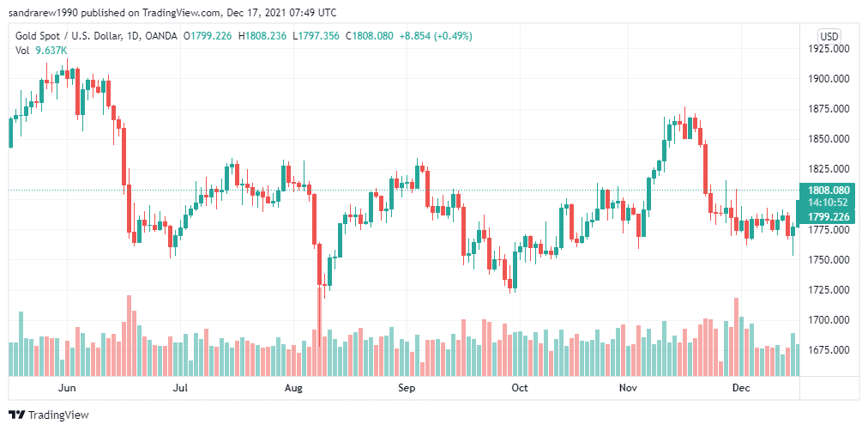Click the TradingView text in the footer
Viewport: 868px width, 430px height.
pos(58,415)
